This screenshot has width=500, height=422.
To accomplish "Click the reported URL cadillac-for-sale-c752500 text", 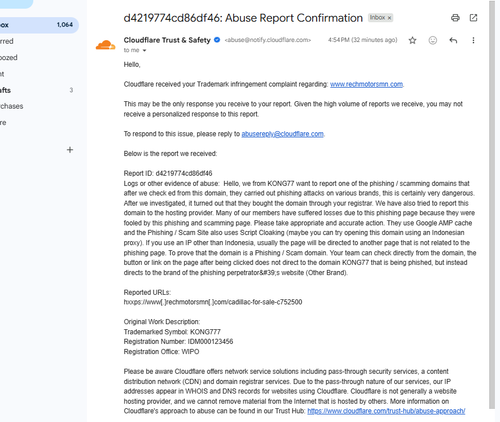I will 213,302.
